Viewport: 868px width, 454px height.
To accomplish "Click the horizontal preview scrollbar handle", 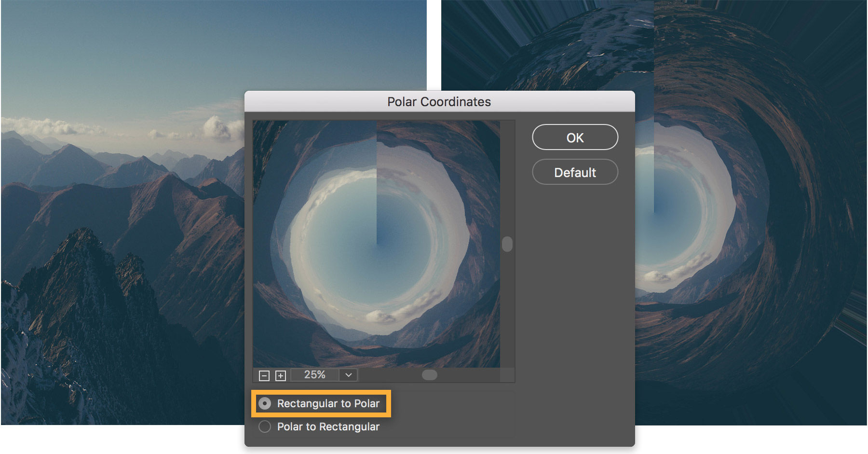I will pyautogui.click(x=430, y=374).
